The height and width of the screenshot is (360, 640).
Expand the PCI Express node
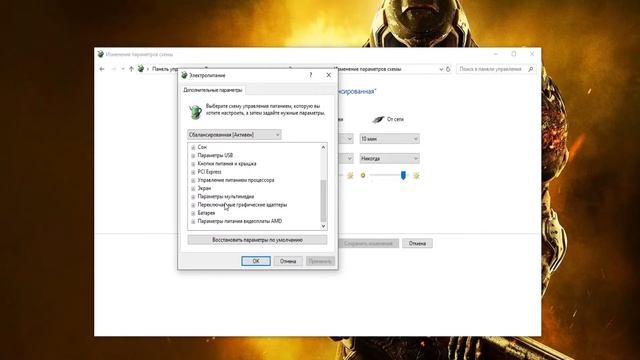(x=193, y=172)
